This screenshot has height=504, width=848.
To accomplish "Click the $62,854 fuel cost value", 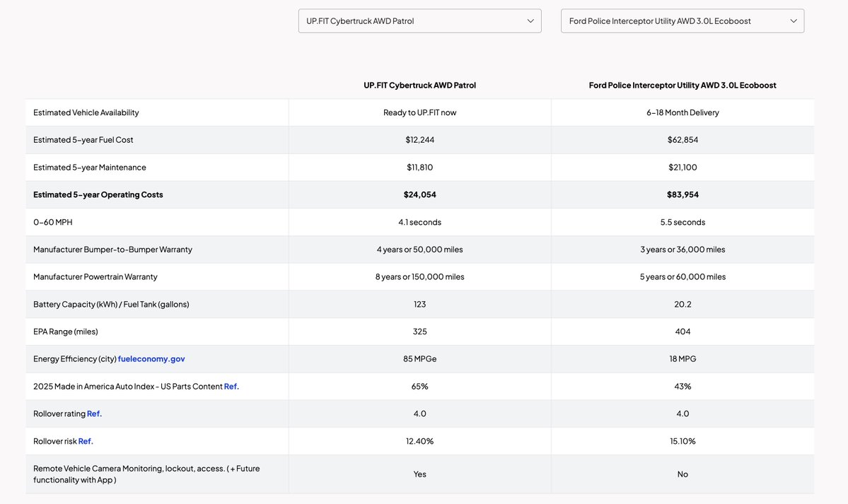I will click(683, 139).
